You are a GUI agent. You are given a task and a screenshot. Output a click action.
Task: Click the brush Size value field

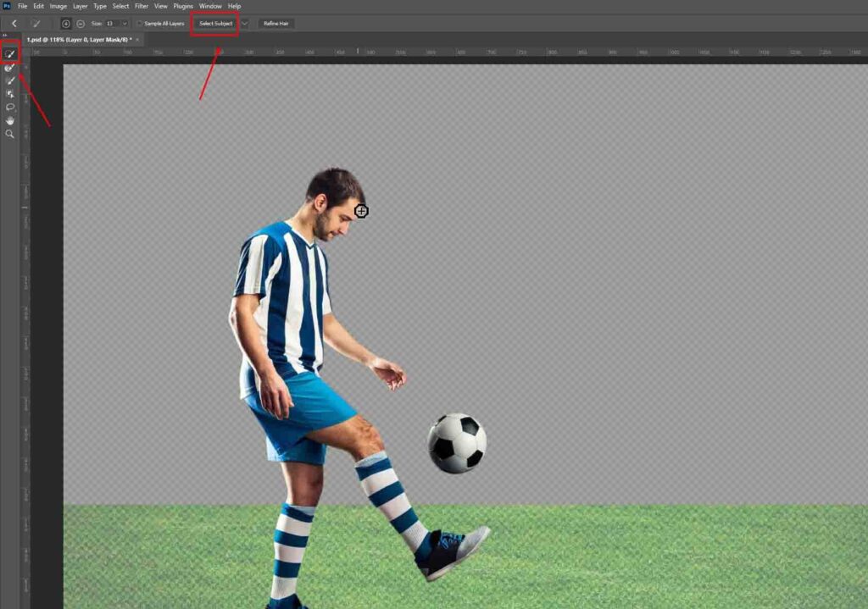click(111, 24)
